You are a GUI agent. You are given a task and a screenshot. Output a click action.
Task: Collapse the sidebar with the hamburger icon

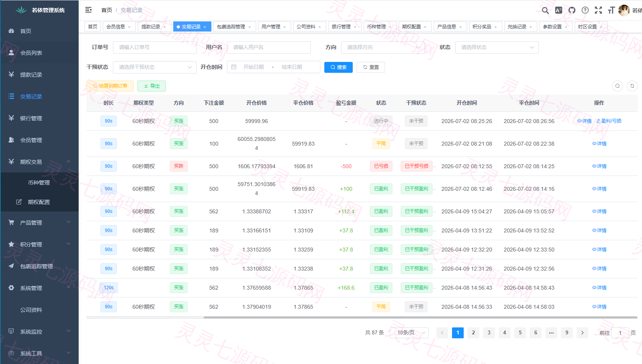pyautogui.click(x=88, y=10)
